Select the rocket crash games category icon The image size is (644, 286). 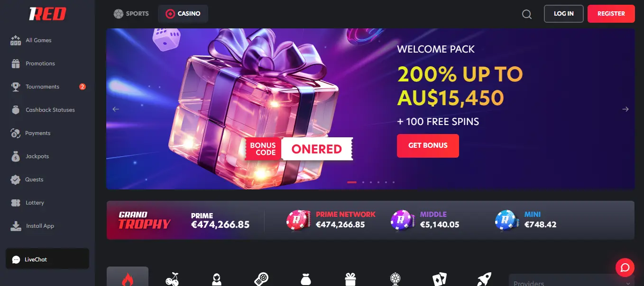pyautogui.click(x=483, y=279)
